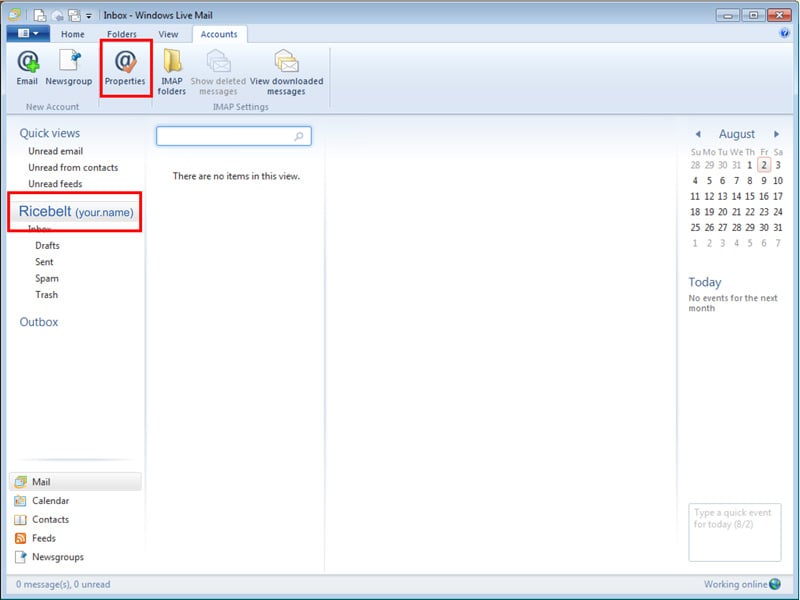Switch to the Home tab
800x600 pixels.
coord(72,34)
